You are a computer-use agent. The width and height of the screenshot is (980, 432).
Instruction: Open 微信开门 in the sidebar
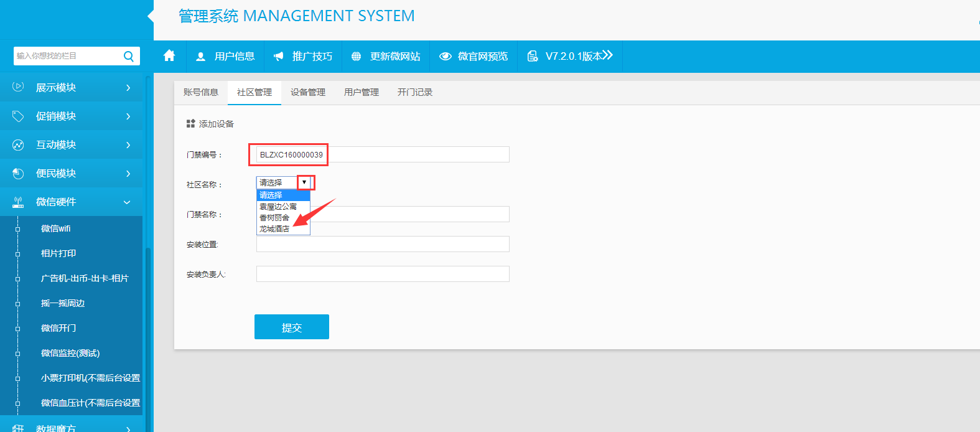(x=58, y=328)
